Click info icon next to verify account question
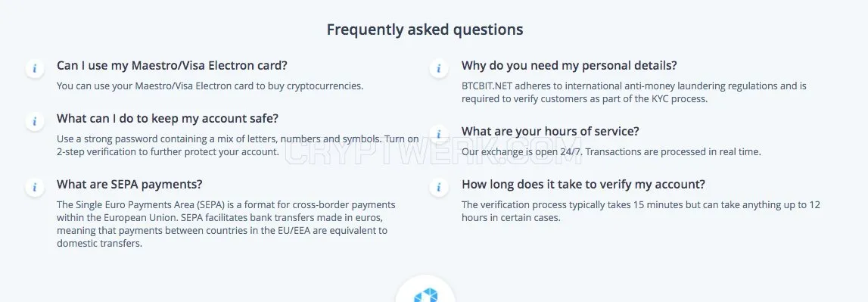868x302 pixels. click(439, 187)
